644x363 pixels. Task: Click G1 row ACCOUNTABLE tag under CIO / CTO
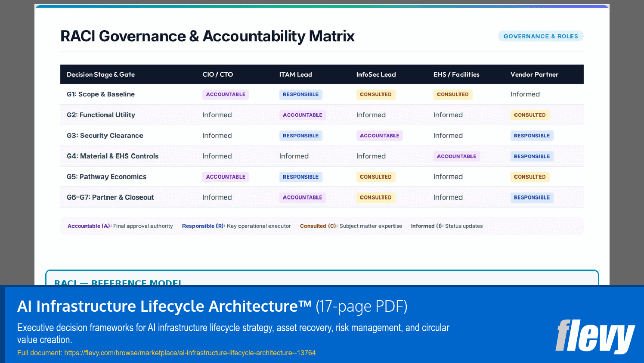226,94
